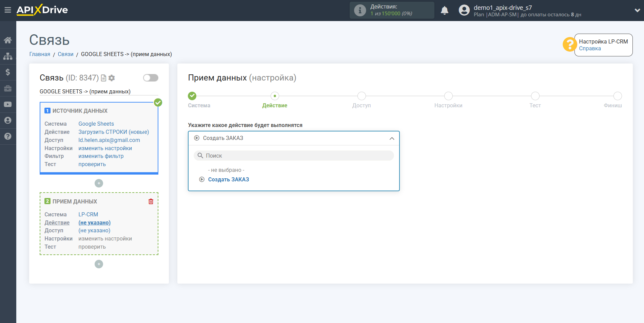Open the briefcase sidebar icon
Viewport: 644px width, 323px height.
pos(8,88)
